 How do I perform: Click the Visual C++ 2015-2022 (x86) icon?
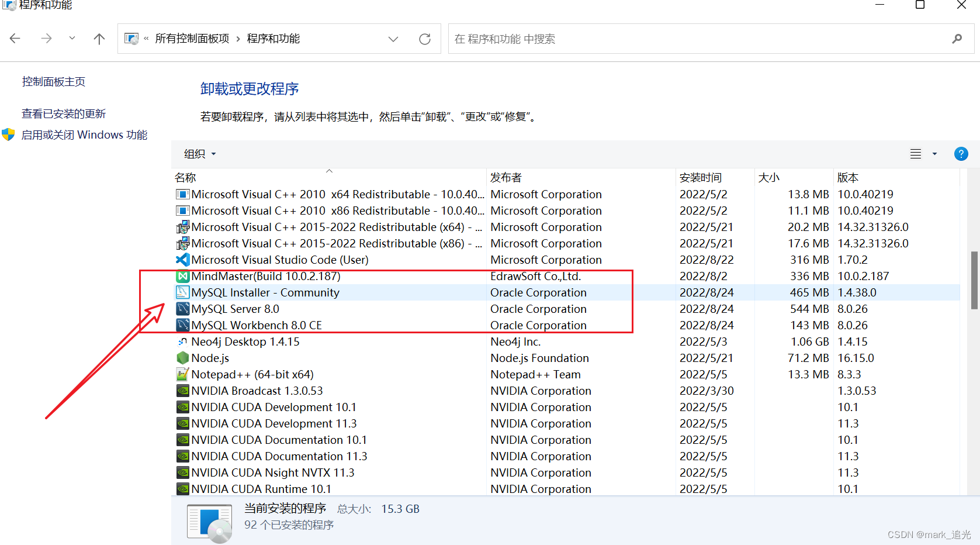click(x=183, y=243)
